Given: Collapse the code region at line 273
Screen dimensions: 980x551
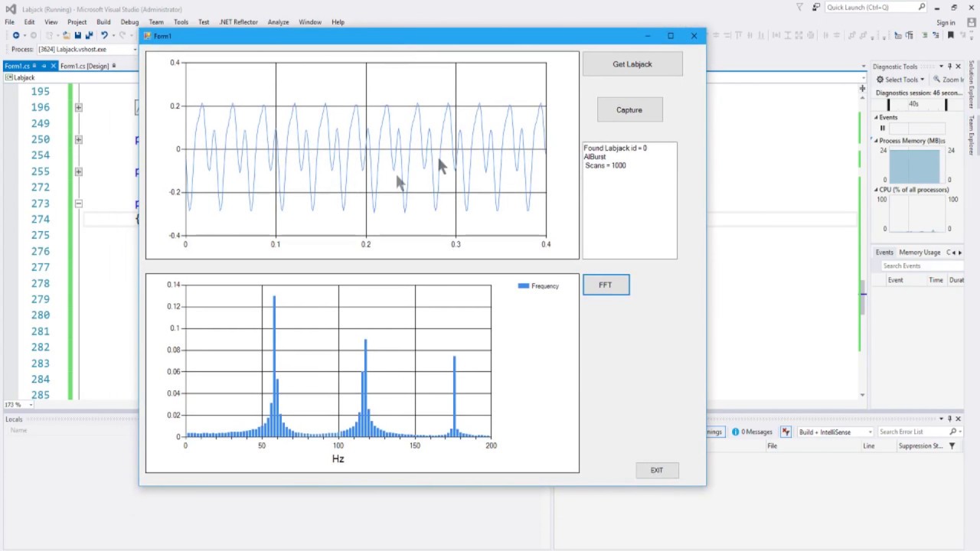Looking at the screenshot, I should [x=78, y=204].
